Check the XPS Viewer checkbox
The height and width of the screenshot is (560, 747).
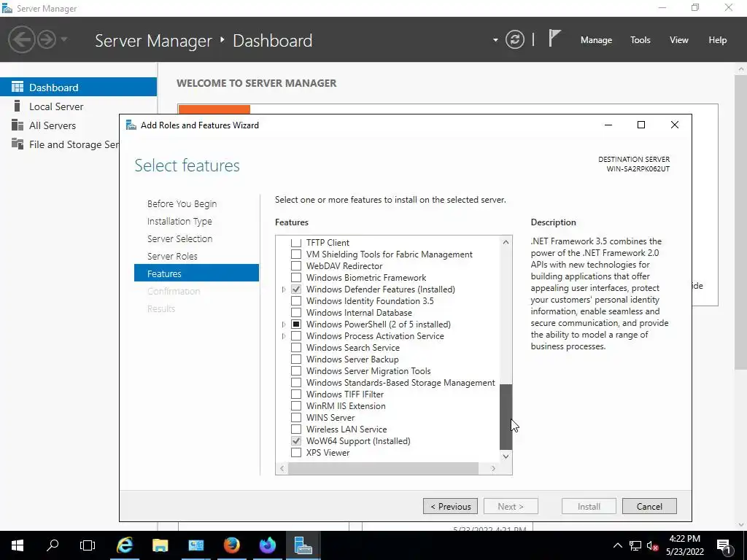pyautogui.click(x=296, y=452)
